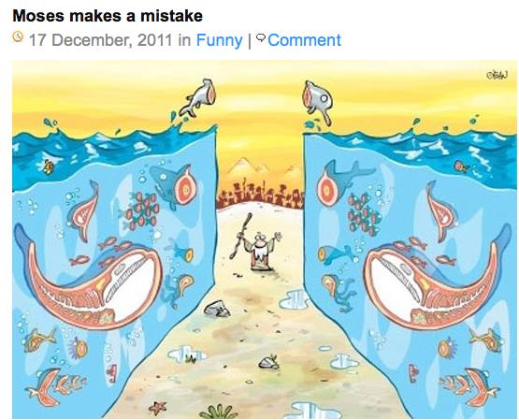
Task: Click the red starfish on the sand
Action: click(158, 408)
